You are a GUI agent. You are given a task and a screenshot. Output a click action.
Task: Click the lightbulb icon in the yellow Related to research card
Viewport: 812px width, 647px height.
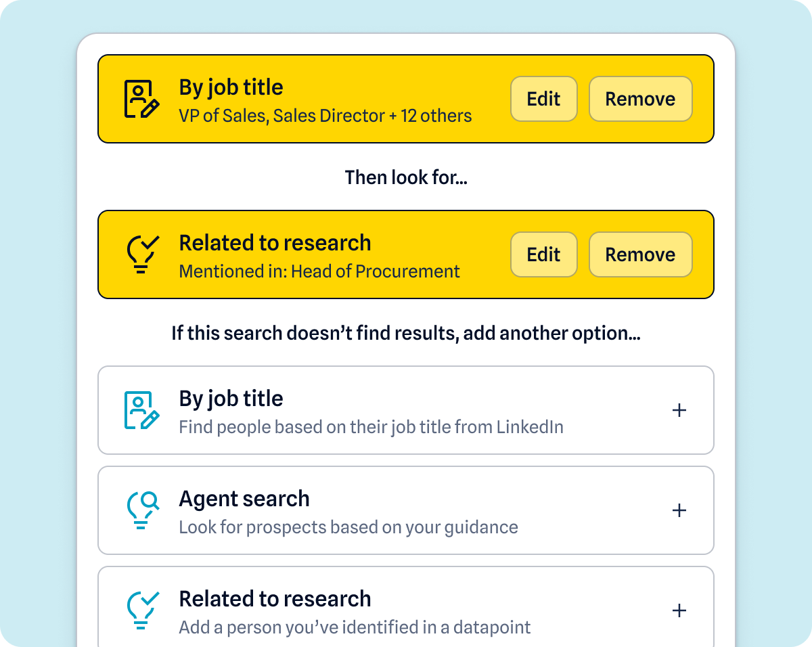(x=142, y=254)
